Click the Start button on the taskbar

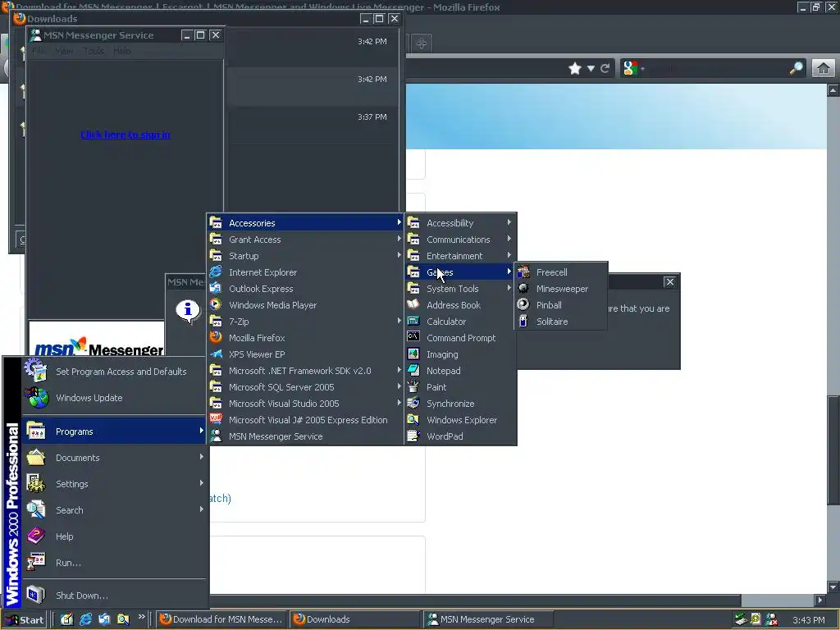25,620
